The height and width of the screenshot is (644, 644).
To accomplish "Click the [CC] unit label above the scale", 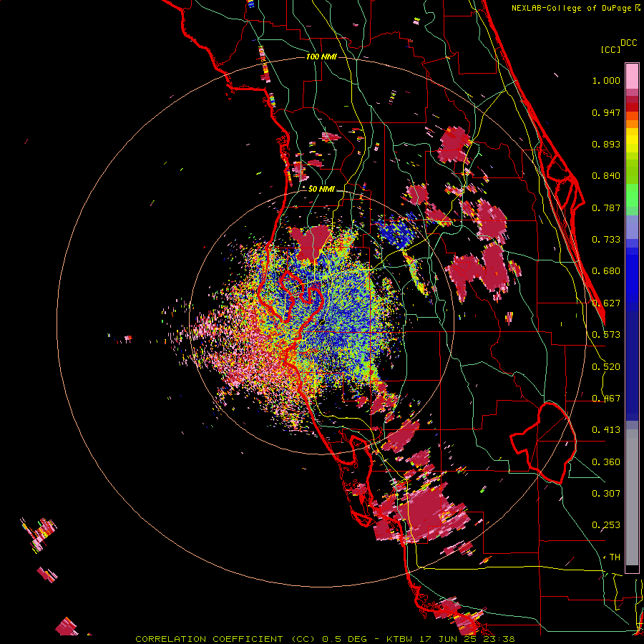I will pos(610,49).
